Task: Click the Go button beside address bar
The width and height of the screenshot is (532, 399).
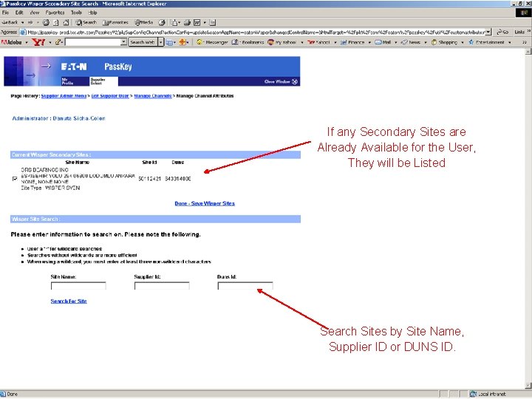Action: pos(502,32)
